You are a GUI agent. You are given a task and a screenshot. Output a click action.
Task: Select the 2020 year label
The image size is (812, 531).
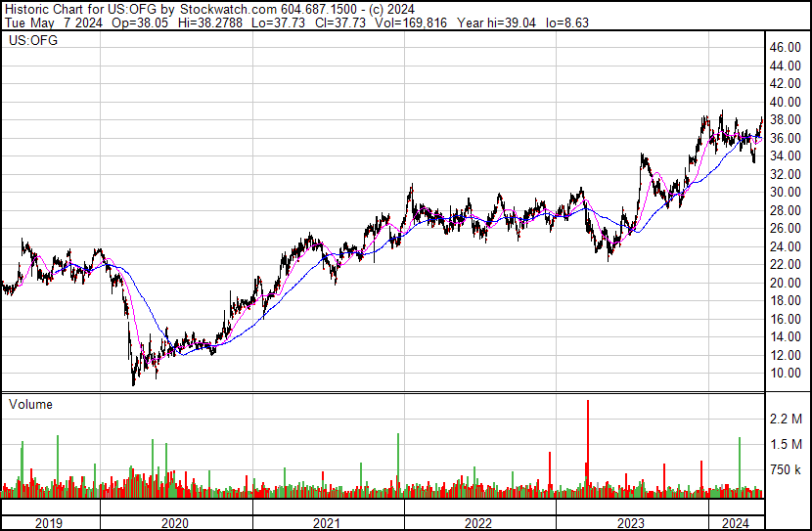point(175,523)
